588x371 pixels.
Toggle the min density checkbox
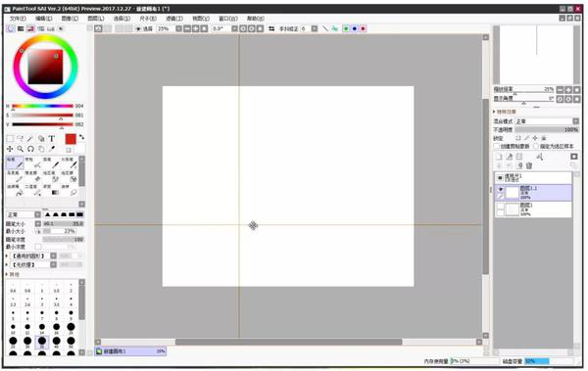coord(38,247)
